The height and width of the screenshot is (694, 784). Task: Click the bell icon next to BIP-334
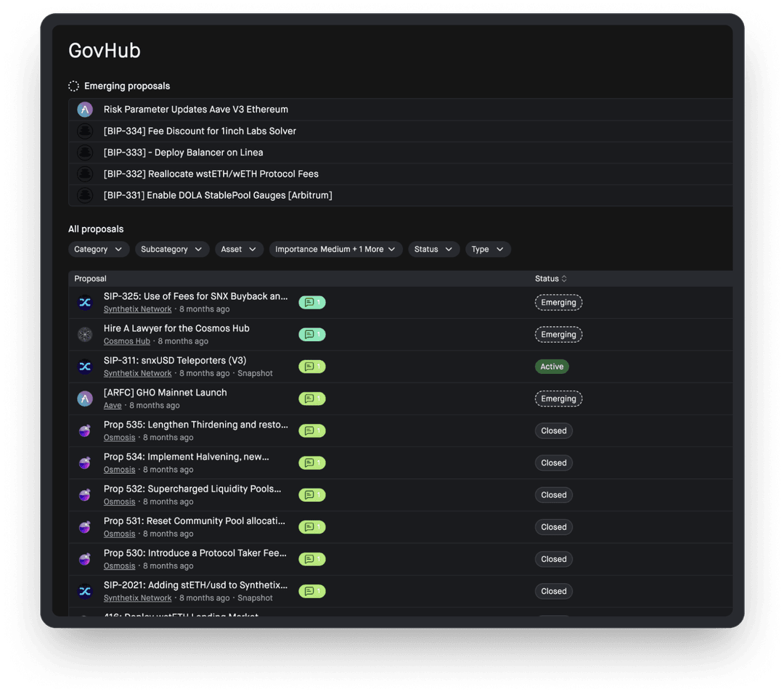85,131
